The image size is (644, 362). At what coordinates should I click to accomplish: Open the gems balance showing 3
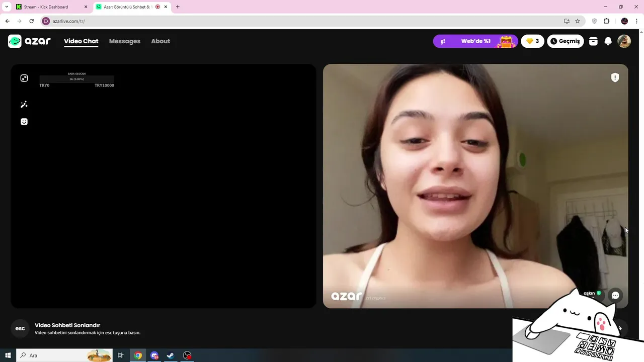point(532,41)
